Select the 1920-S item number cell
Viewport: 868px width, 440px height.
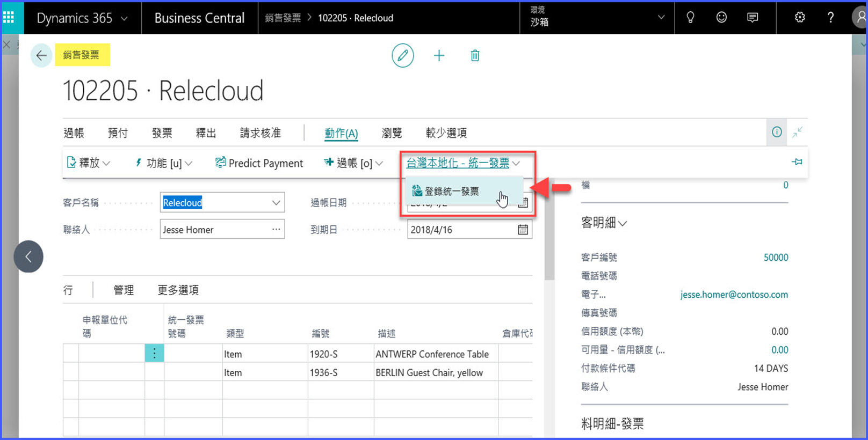341,354
